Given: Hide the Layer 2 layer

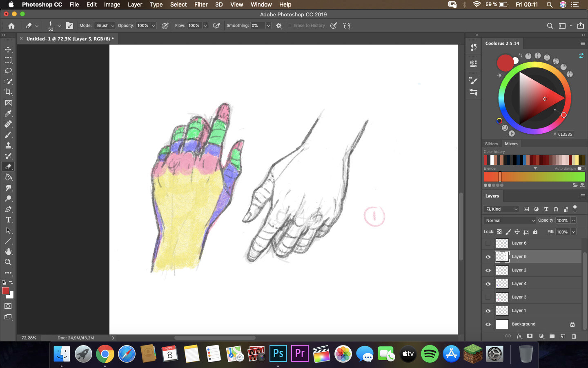Looking at the screenshot, I should coord(488,270).
